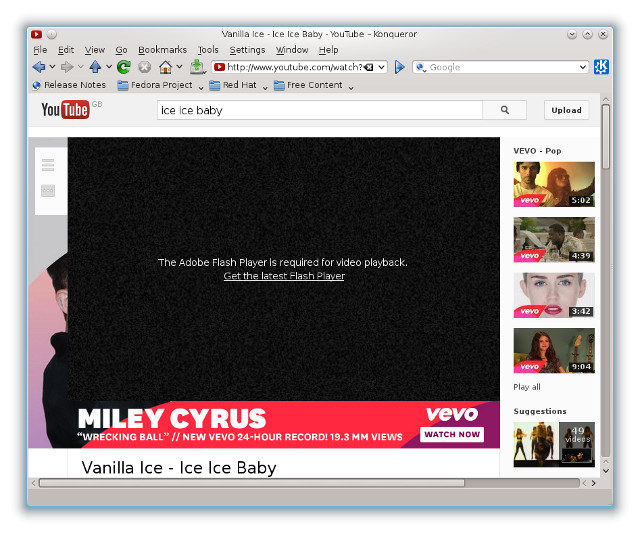Open the Go menu
The image size is (640, 533).
click(121, 50)
